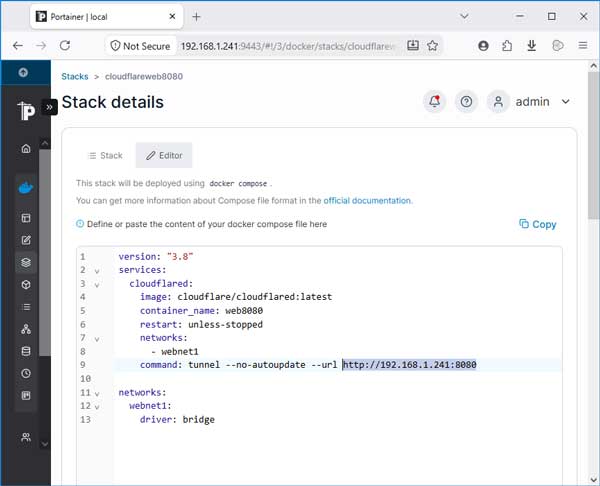This screenshot has width=600, height=486.
Task: Click the command line in the editor
Action: point(308,365)
